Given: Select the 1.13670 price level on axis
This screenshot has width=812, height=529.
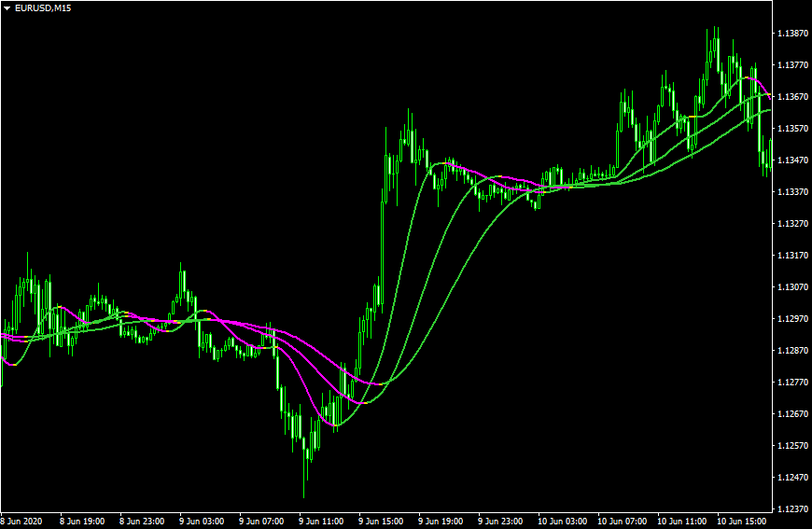Looking at the screenshot, I should point(792,97).
